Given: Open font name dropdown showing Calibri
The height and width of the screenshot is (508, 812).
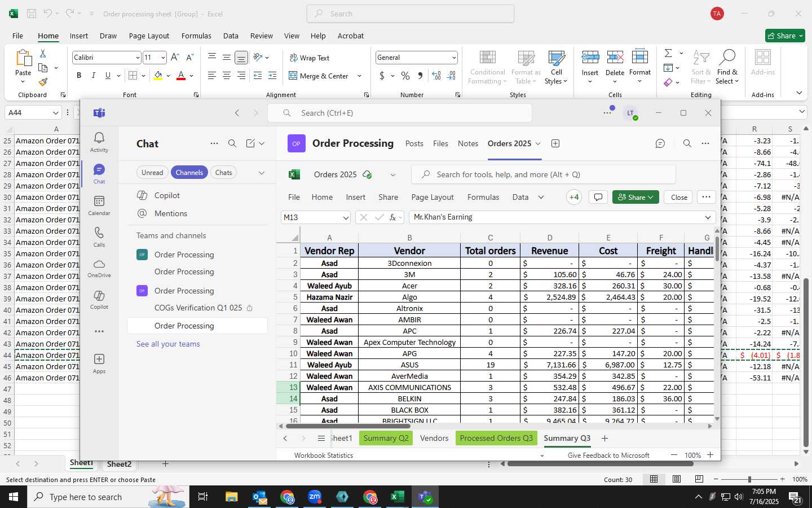Looking at the screenshot, I should click(137, 58).
